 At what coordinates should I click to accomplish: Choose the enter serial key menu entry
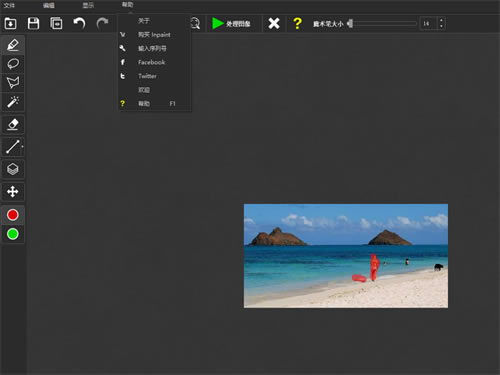coord(155,48)
